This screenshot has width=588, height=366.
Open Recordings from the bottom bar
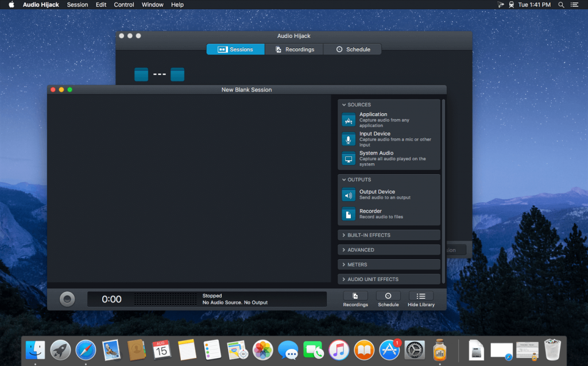pos(355,299)
